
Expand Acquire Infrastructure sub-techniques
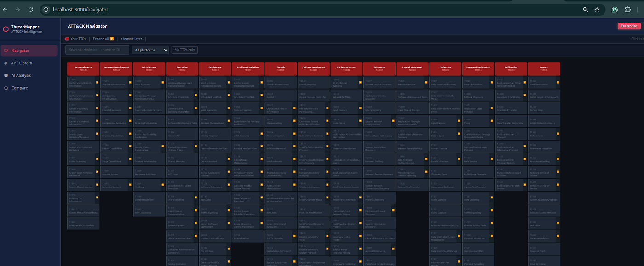tap(130, 83)
